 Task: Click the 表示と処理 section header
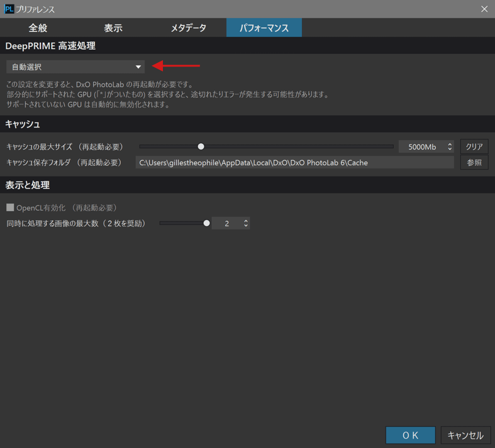coord(28,185)
